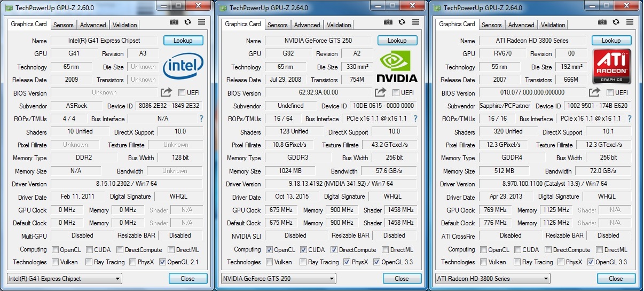Open hamburger menu in GeForce GTS 250 window
Image resolution: width=644 pixels, height=291 pixels.
click(x=415, y=22)
